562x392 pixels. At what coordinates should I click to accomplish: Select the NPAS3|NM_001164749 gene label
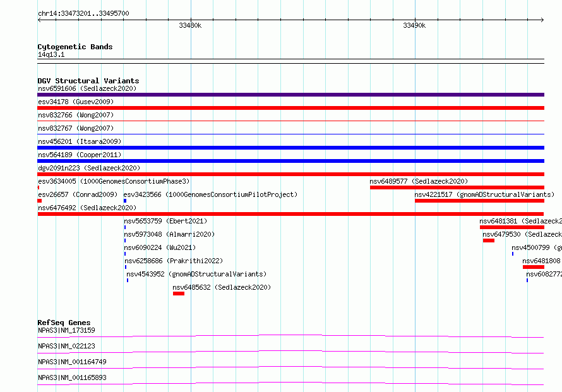(72, 362)
